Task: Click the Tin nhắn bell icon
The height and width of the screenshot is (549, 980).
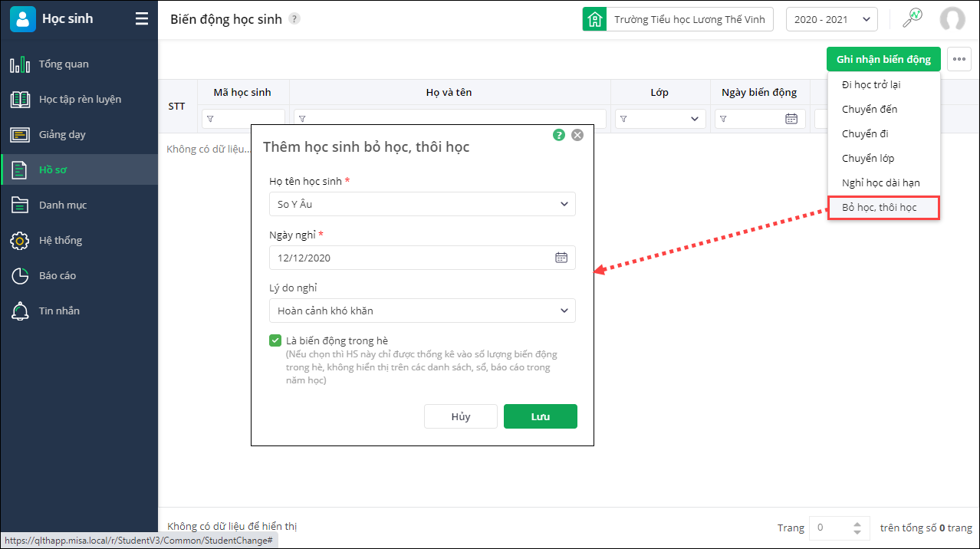Action: 20,311
